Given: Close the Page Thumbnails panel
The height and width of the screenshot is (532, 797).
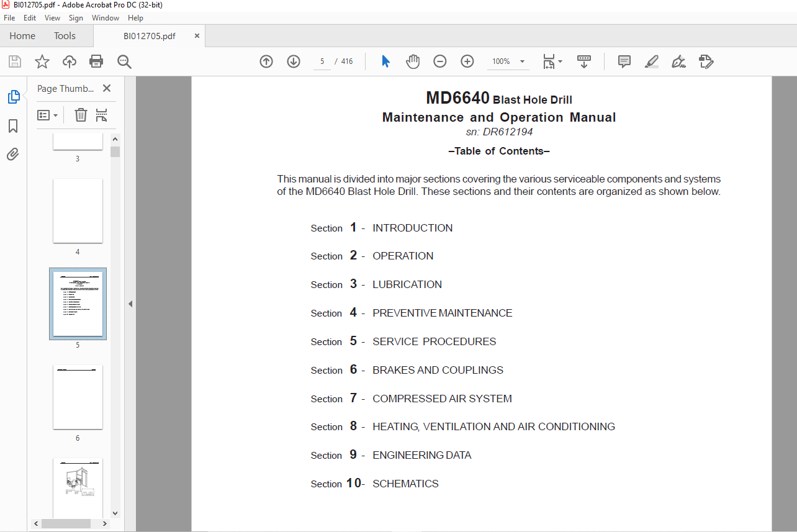Looking at the screenshot, I should 107,89.
